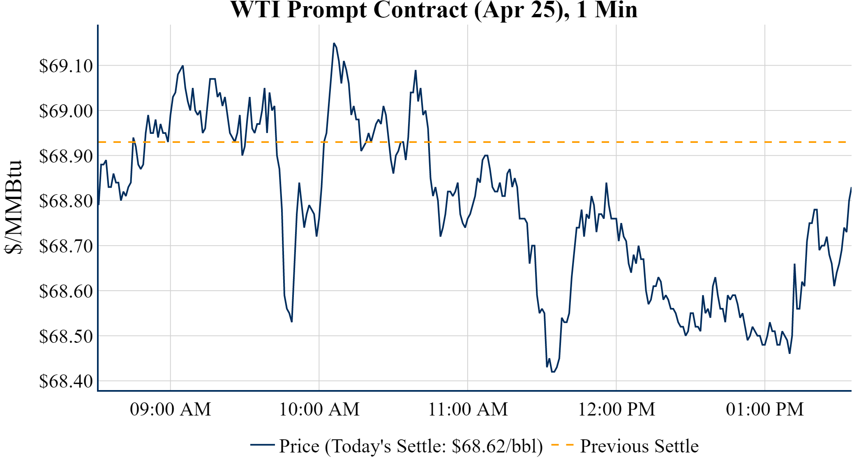
Task: Click the $68.70 y-axis tick label
Action: point(66,246)
